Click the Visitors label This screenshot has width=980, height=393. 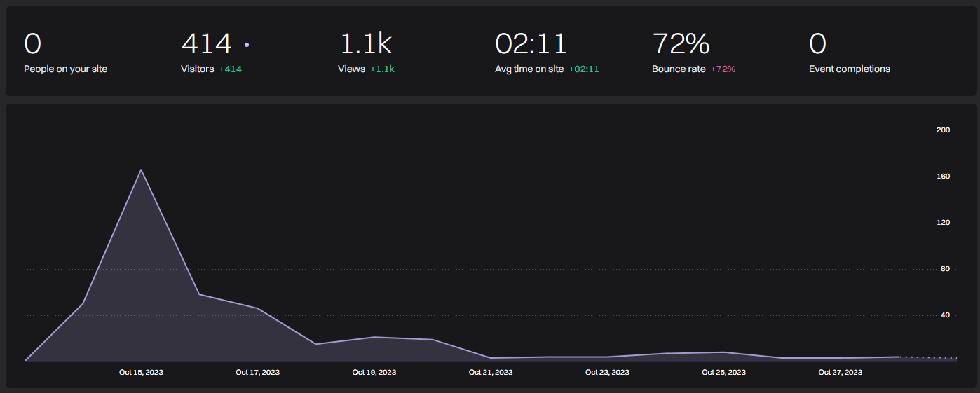(x=198, y=69)
